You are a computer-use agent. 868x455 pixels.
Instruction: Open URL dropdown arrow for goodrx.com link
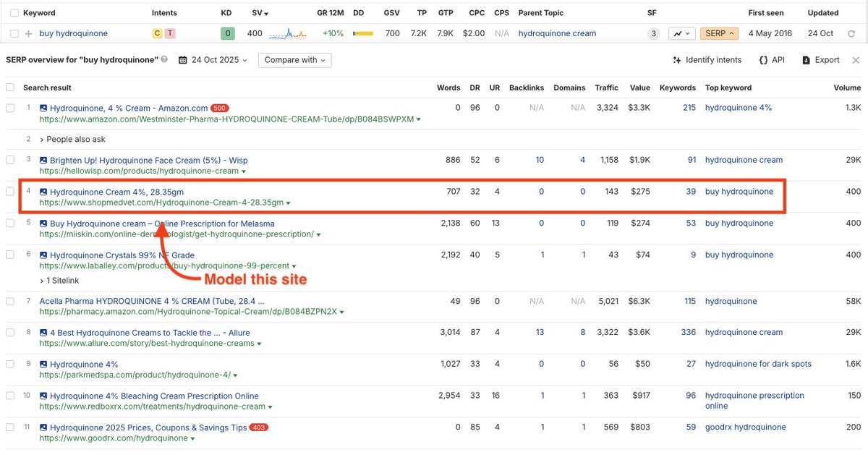coord(193,438)
